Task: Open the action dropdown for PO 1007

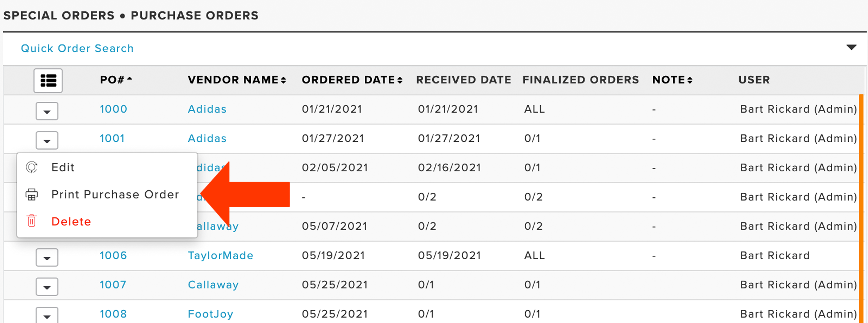Action: 47,287
